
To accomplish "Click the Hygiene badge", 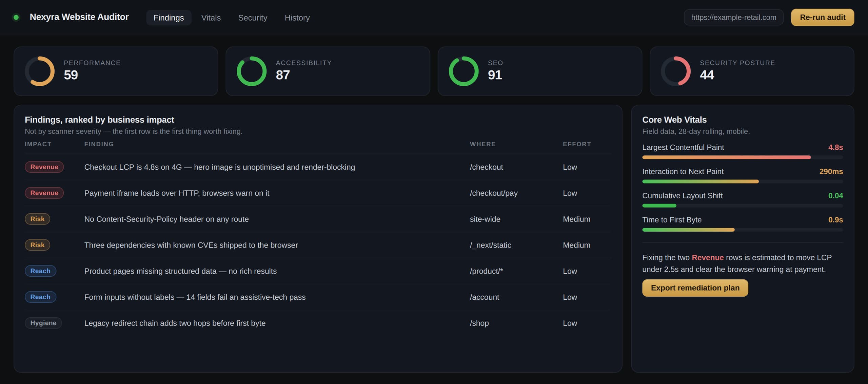I will coord(43,323).
